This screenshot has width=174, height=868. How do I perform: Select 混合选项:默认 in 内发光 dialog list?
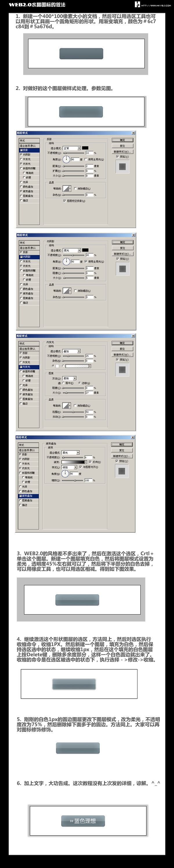[x=29, y=348]
